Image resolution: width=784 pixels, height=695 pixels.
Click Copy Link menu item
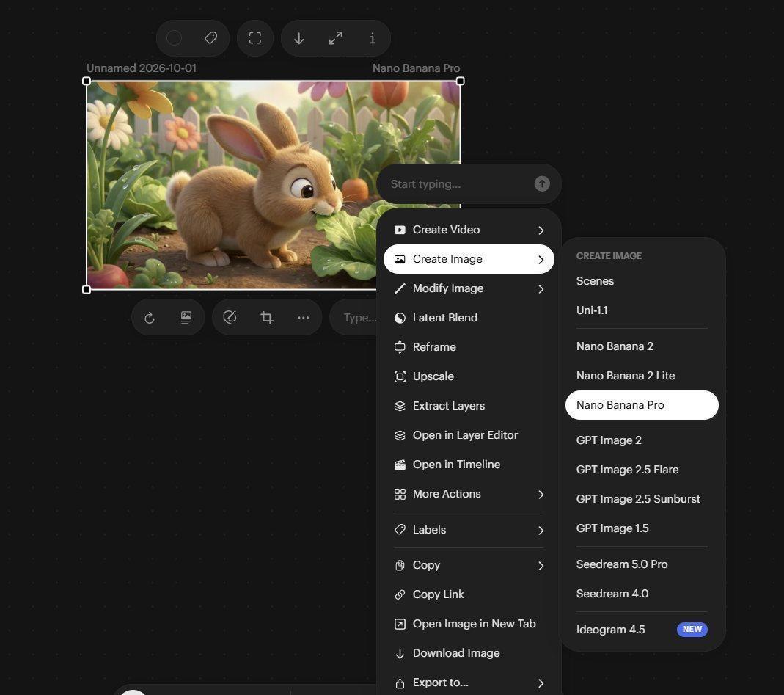[469, 594]
